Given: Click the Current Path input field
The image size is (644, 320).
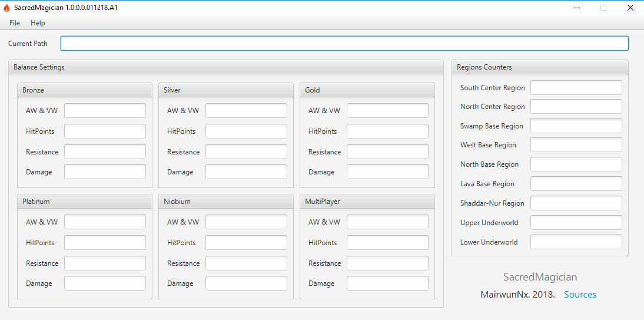Looking at the screenshot, I should click(x=344, y=43).
